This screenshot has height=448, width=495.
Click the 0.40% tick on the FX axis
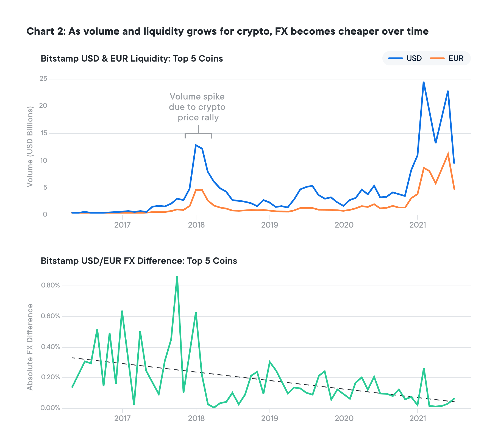coord(50,347)
